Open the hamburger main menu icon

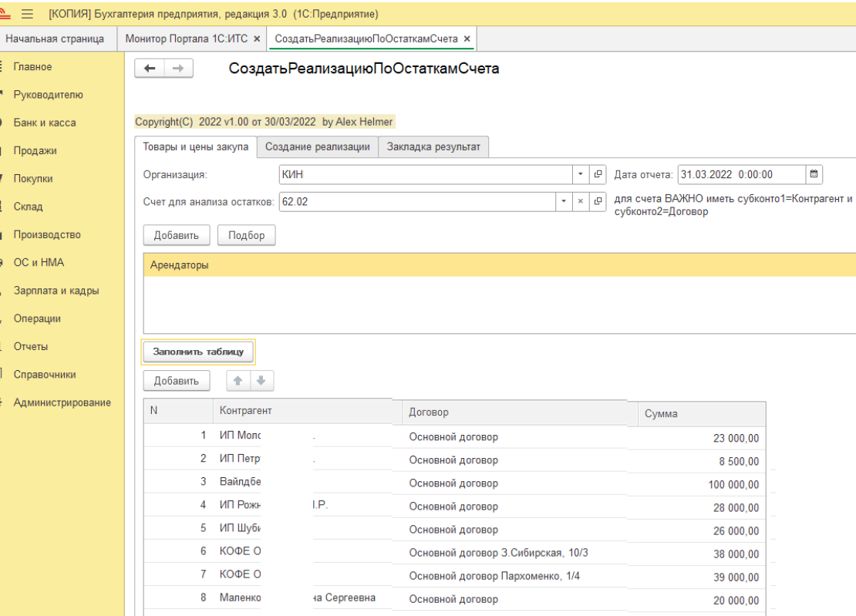click(27, 14)
